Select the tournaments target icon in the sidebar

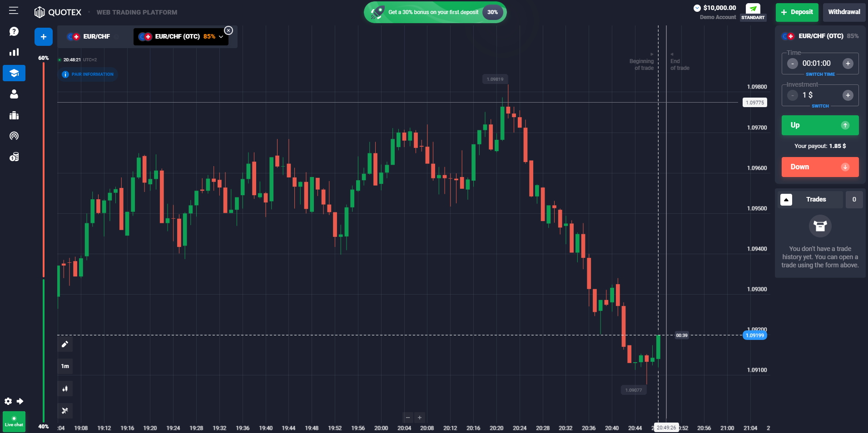click(x=14, y=136)
